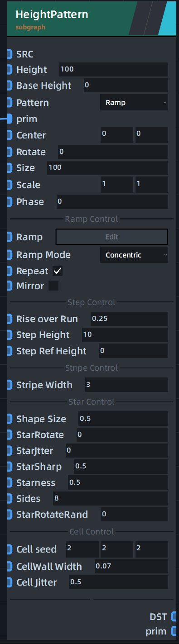Click the Base Height value field

click(126, 86)
